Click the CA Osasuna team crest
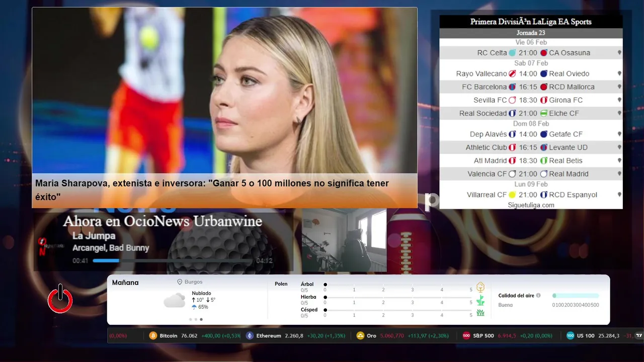Image resolution: width=644 pixels, height=362 pixels. coord(543,53)
